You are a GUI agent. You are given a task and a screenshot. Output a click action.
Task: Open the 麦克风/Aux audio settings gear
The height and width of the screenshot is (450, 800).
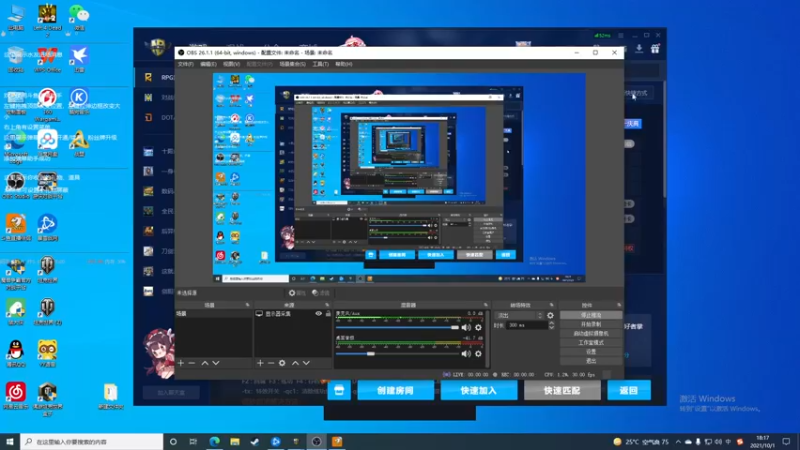478,328
